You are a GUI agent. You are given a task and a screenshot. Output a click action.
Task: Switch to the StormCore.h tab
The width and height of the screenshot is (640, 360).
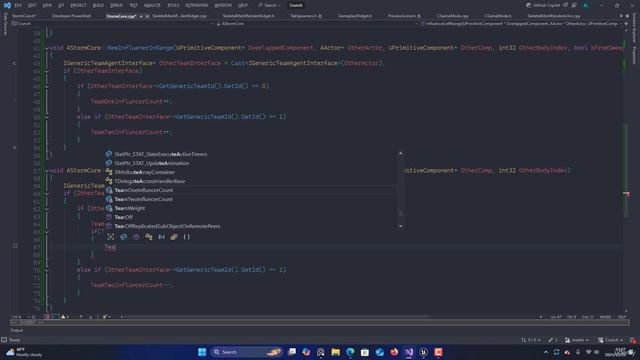(24, 16)
